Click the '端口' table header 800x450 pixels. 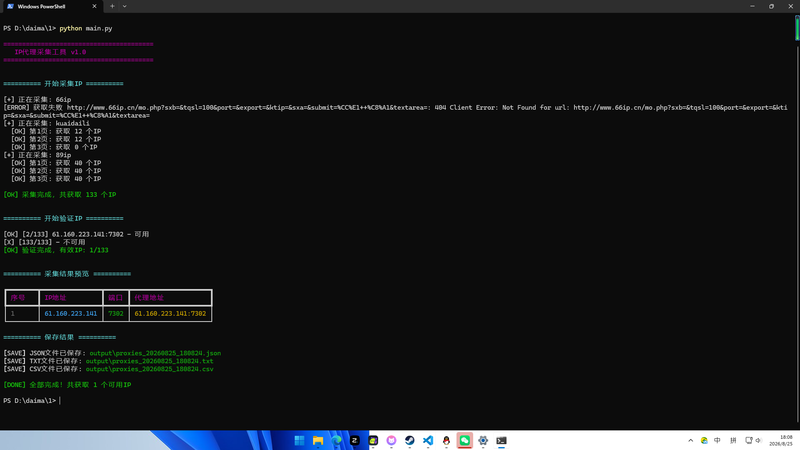[x=116, y=298]
